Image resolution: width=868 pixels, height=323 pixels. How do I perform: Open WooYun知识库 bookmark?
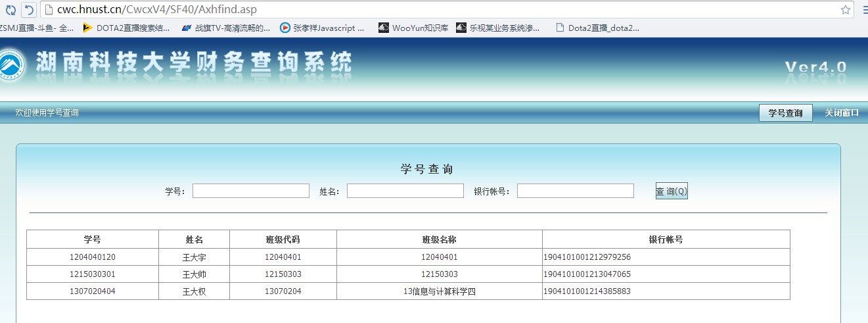[x=413, y=28]
